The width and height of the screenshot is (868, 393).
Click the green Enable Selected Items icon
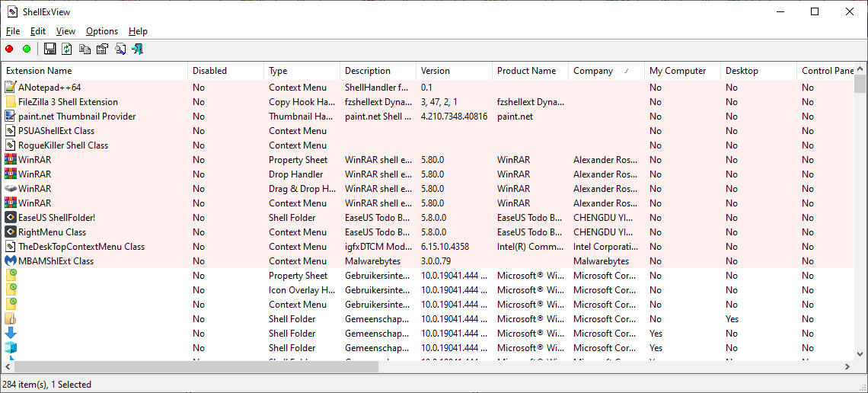pyautogui.click(x=27, y=50)
